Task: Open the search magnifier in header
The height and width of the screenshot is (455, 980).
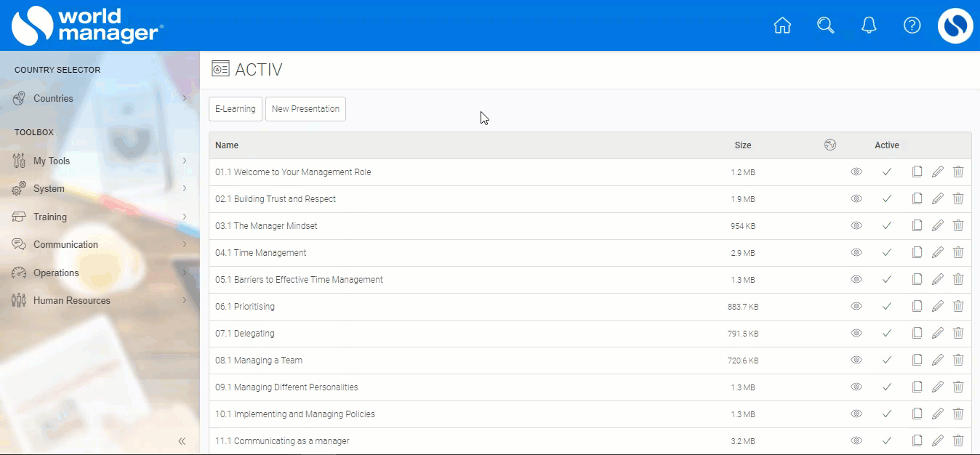Action: tap(825, 25)
